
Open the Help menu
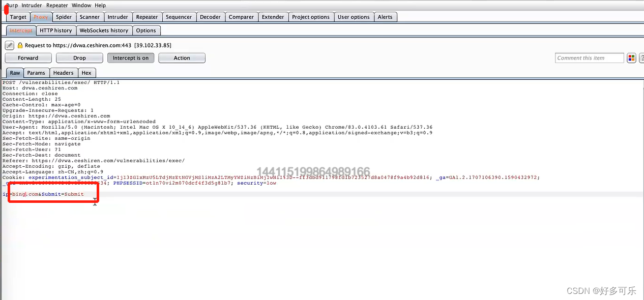click(100, 5)
